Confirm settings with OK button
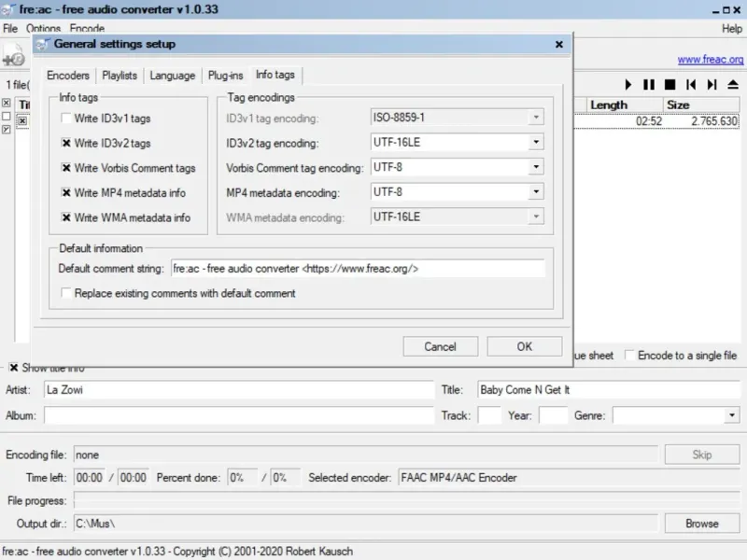 coord(525,346)
